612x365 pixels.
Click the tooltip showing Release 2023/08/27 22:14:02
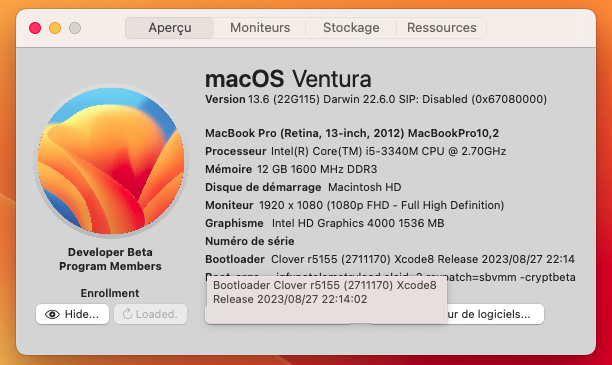pos(326,299)
